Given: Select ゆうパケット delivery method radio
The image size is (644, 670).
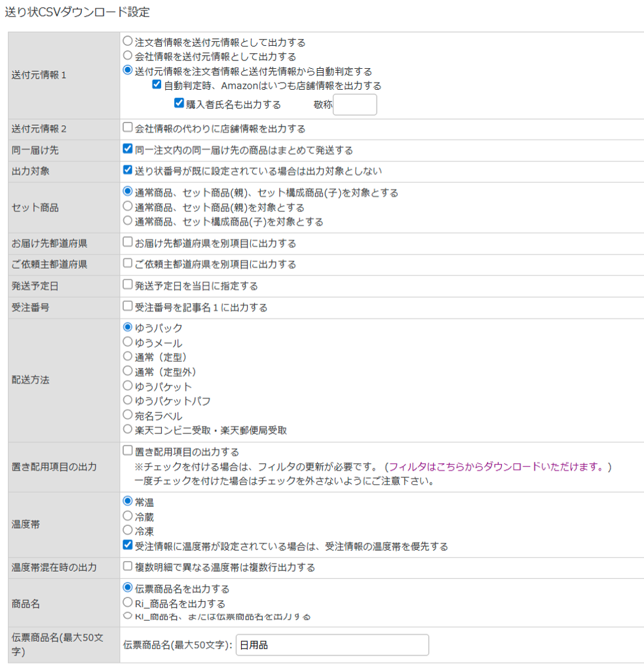Looking at the screenshot, I should pos(128,386).
